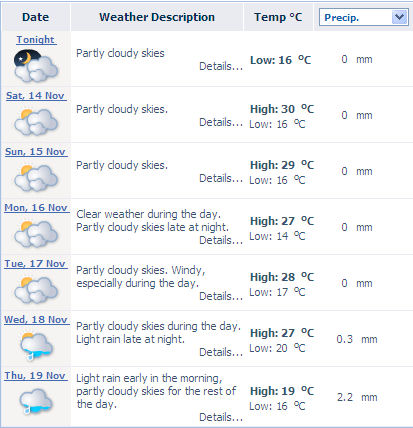Open the Tonight date link

36,40
